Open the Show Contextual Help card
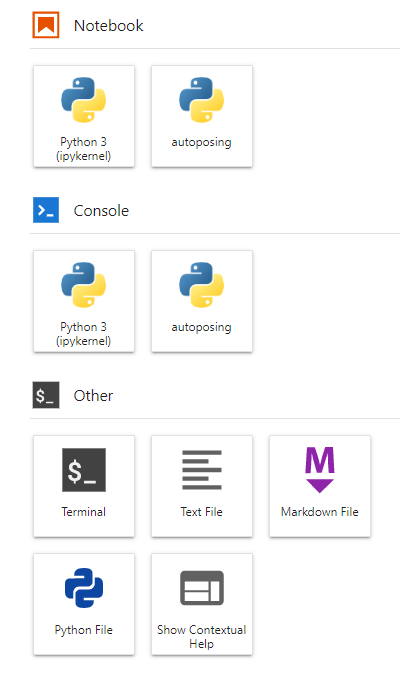 [x=202, y=604]
